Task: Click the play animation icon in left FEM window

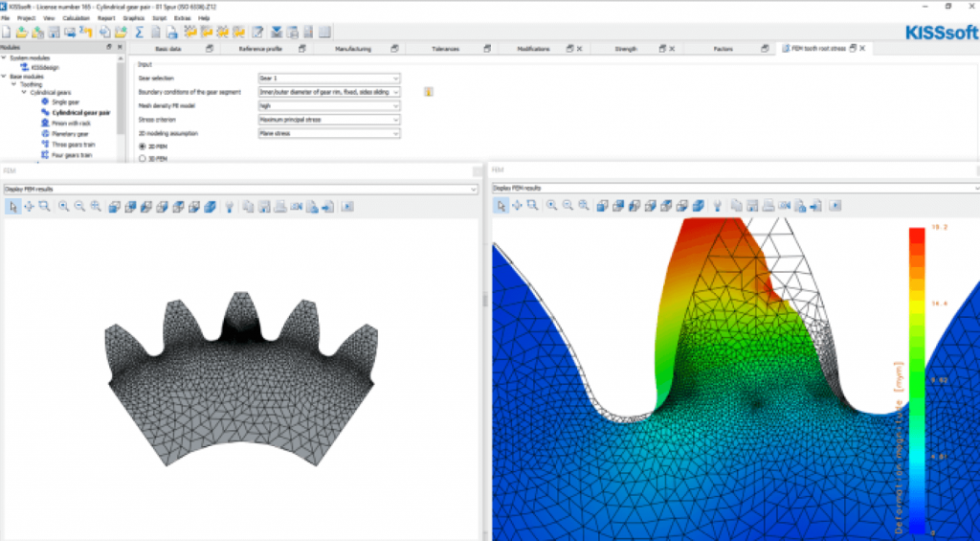Action: tap(347, 207)
